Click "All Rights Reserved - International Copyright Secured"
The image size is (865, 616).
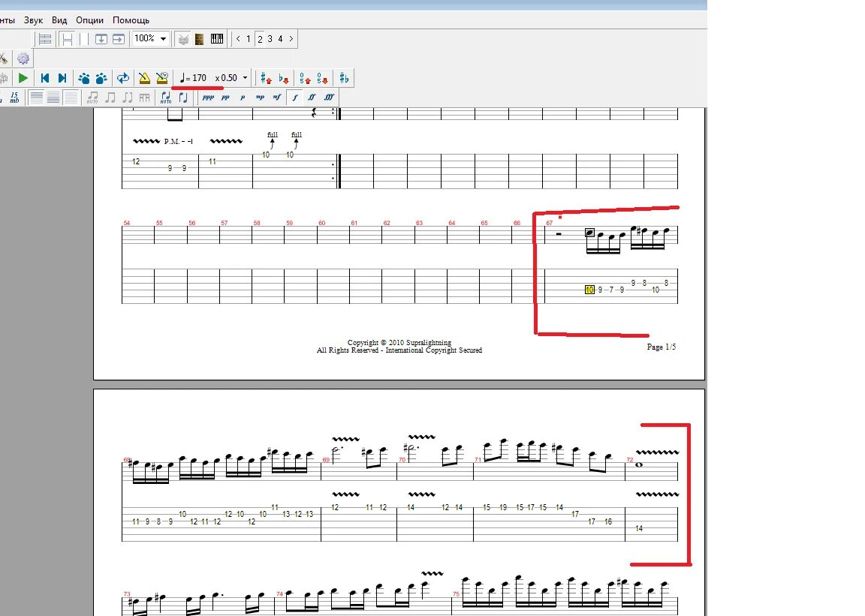(x=399, y=350)
